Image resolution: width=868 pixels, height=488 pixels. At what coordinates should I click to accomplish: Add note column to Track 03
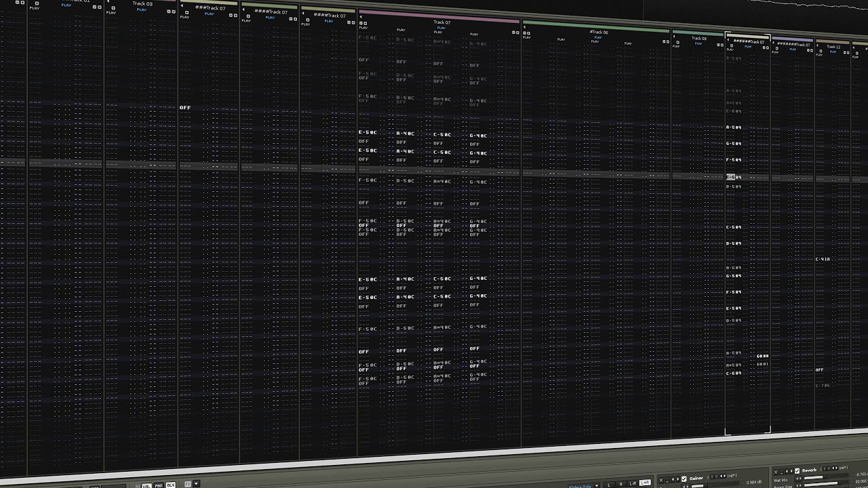pyautogui.click(x=174, y=12)
